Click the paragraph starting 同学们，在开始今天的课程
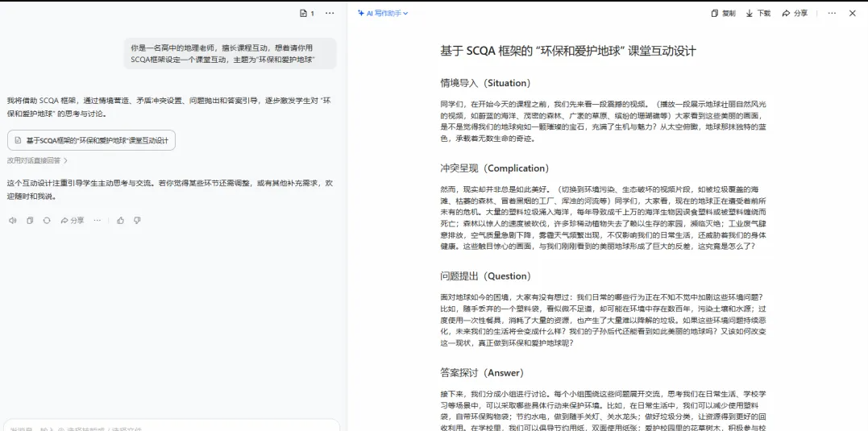Image resolution: width=868 pixels, height=431 pixels. (603, 121)
